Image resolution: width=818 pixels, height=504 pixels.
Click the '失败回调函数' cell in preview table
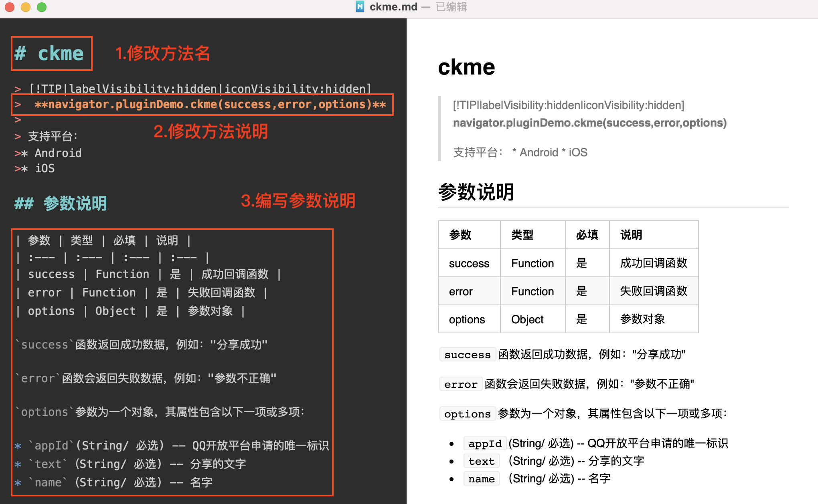click(654, 291)
